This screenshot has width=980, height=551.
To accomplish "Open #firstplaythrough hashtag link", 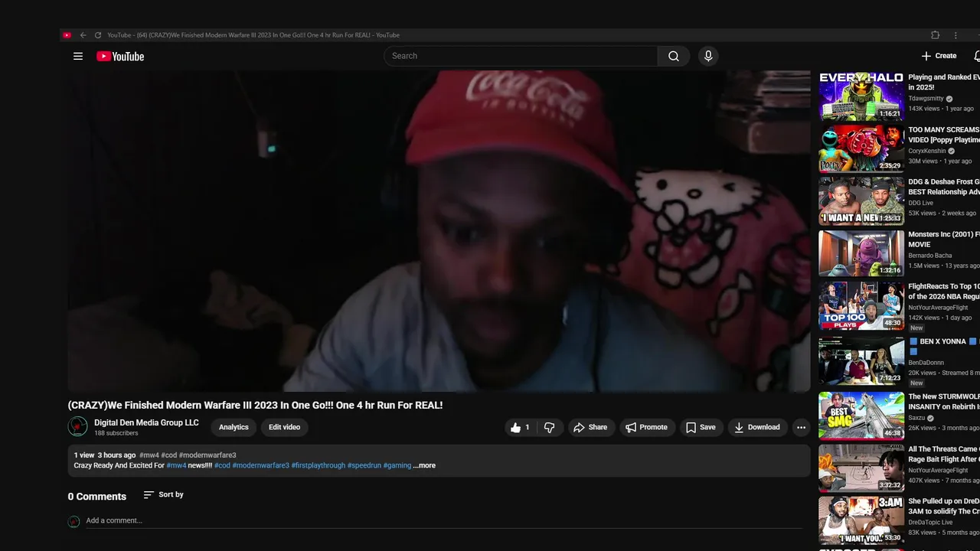I will [x=318, y=465].
